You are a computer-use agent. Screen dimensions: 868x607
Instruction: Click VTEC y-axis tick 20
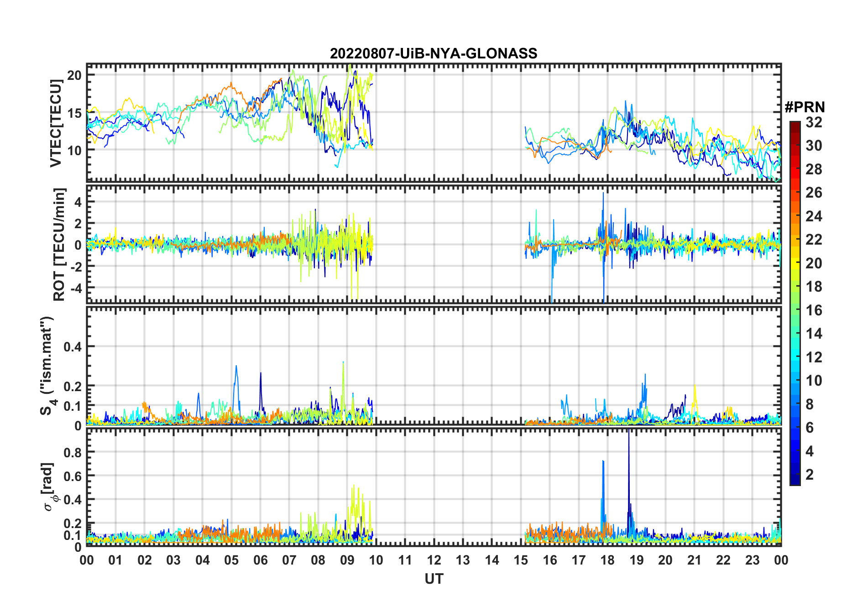[x=74, y=75]
